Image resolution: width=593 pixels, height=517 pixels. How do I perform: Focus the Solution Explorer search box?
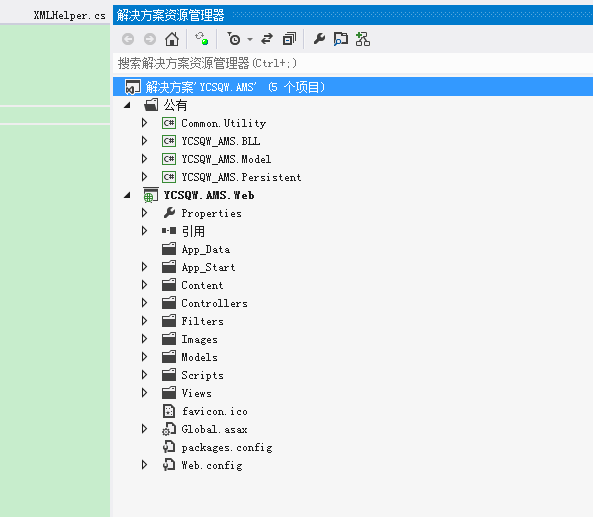[352, 63]
